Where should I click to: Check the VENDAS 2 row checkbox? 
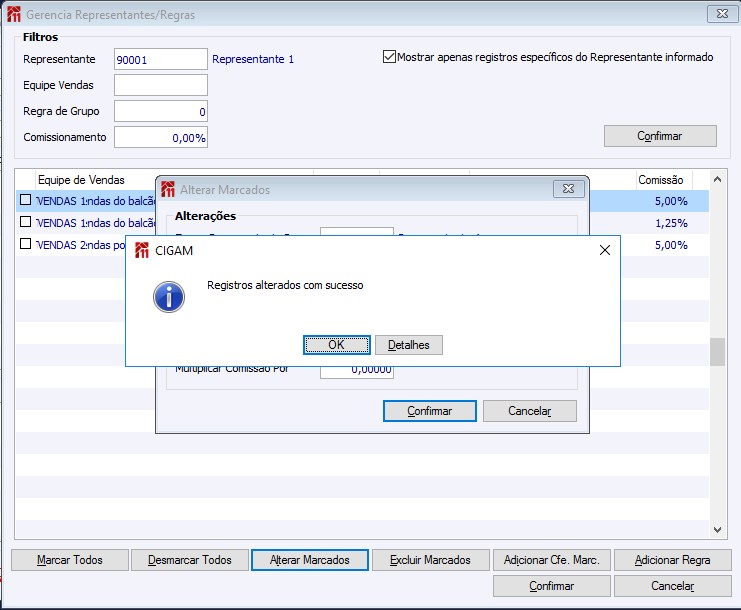point(26,244)
